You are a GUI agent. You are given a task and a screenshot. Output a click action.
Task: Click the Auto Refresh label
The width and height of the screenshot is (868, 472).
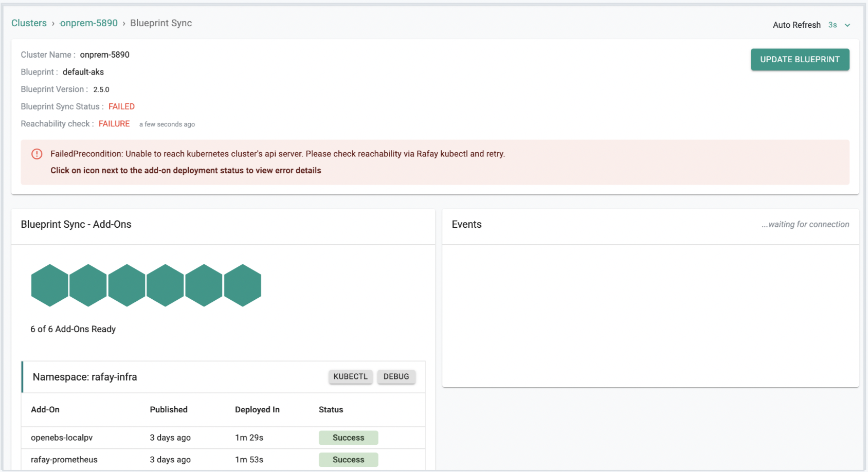(797, 25)
